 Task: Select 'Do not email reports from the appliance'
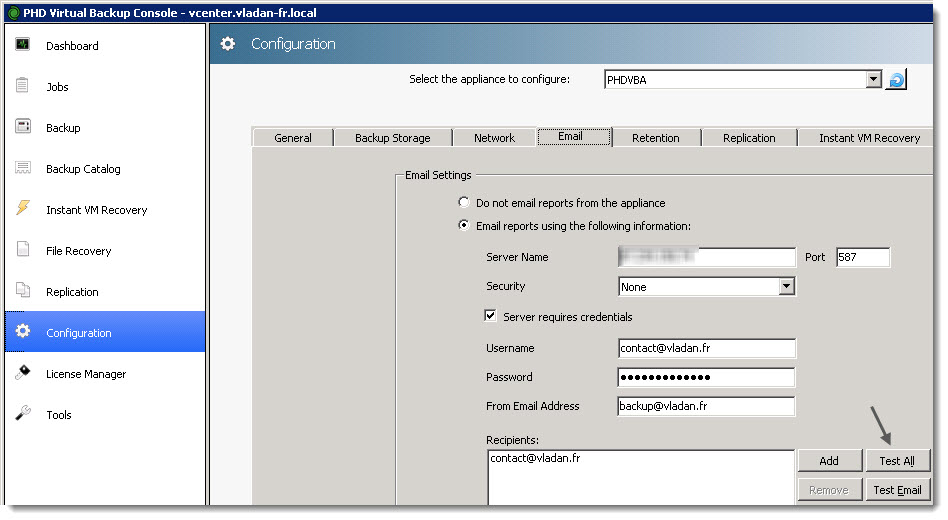click(x=464, y=203)
